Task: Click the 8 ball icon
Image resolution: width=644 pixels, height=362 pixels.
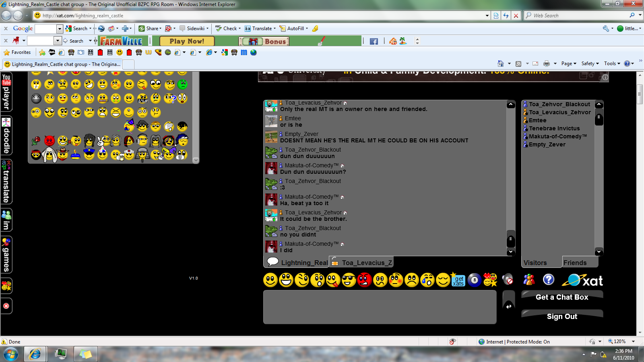Action: click(x=475, y=280)
